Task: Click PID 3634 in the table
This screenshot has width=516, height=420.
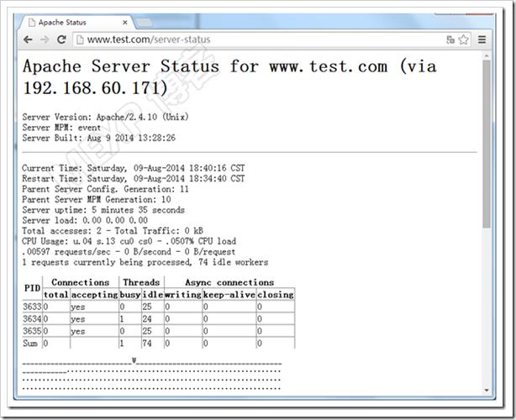Action: [32, 319]
